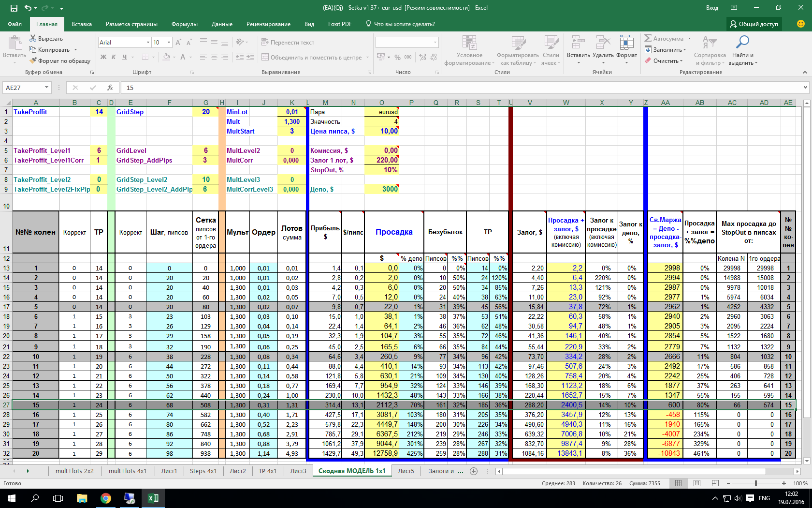
Task: Open File Explorer from the taskbar
Action: point(82,498)
